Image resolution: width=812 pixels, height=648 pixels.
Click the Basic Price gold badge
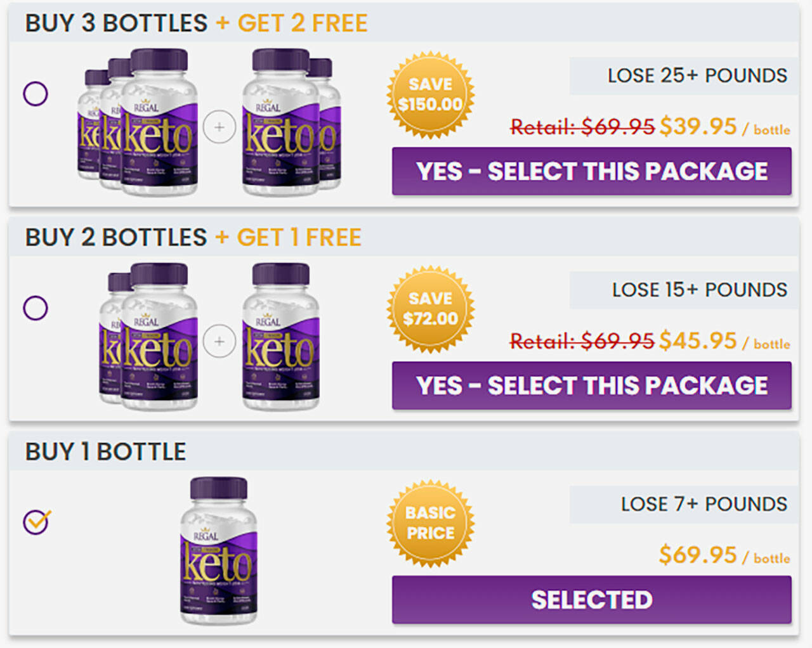click(x=431, y=523)
